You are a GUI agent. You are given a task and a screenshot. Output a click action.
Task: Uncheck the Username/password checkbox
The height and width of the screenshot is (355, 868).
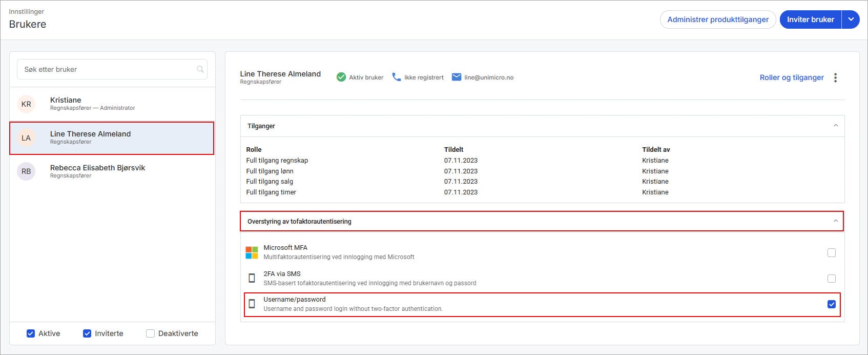coord(832,304)
